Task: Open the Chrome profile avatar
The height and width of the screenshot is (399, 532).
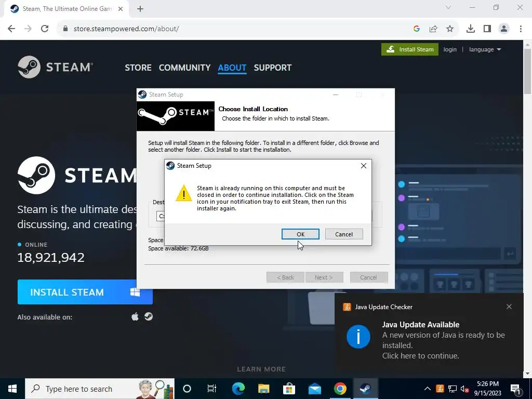Action: tap(504, 29)
